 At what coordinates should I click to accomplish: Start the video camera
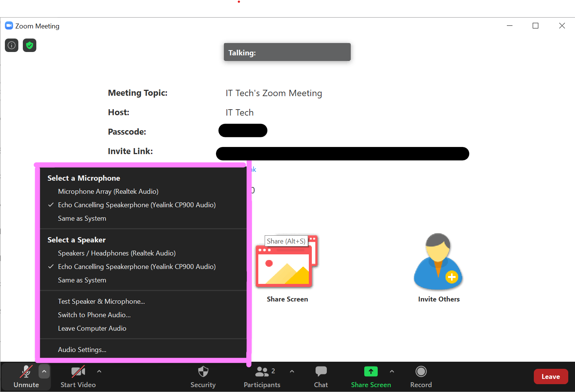[x=78, y=377]
